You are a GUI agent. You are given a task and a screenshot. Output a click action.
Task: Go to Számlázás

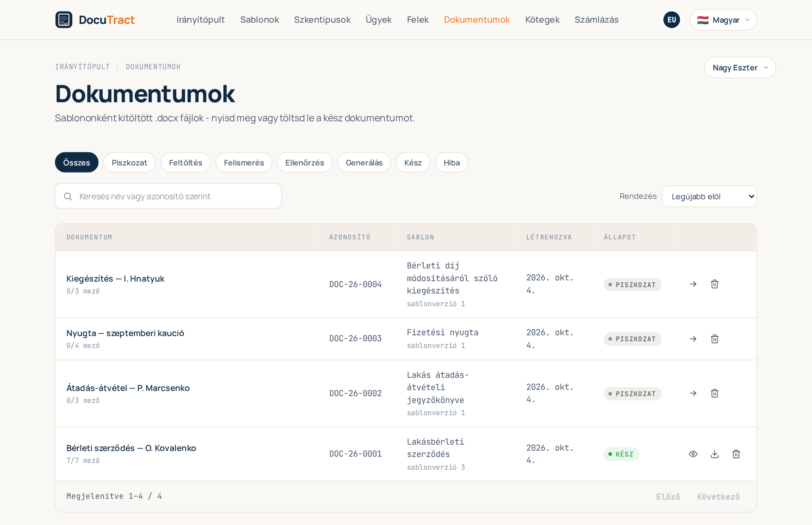point(597,20)
